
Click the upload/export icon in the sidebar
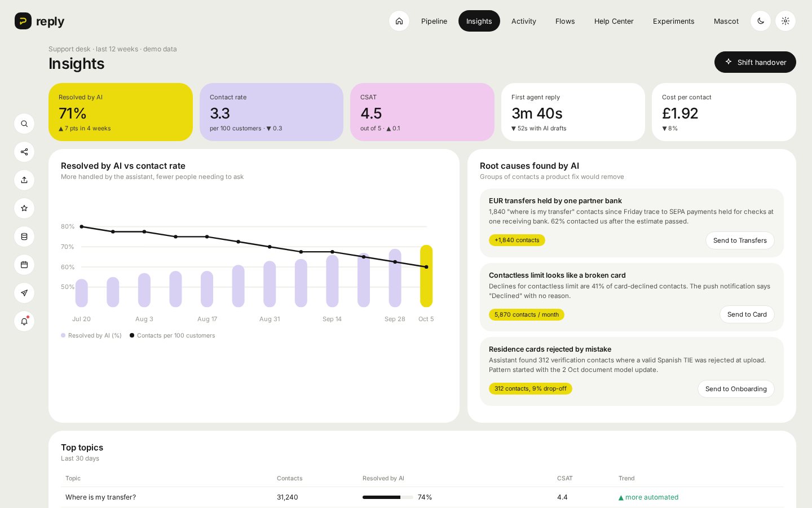tap(24, 180)
